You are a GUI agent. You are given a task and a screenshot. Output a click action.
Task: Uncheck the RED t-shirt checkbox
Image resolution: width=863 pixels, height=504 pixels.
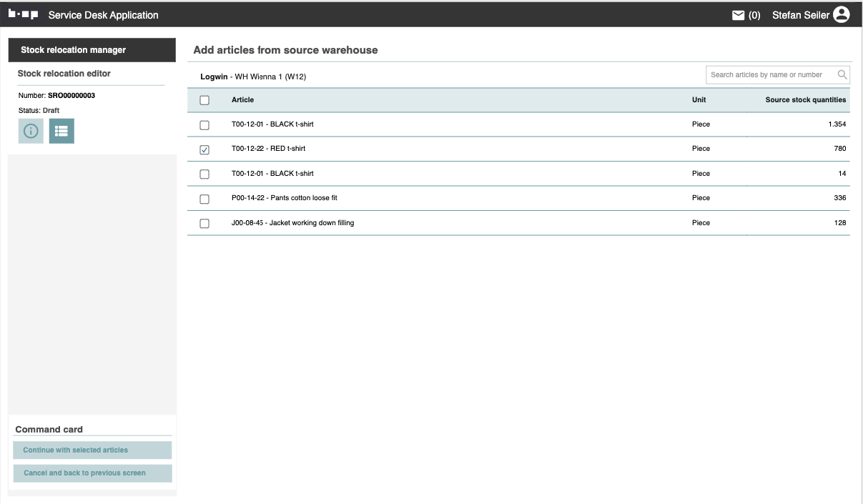(204, 149)
